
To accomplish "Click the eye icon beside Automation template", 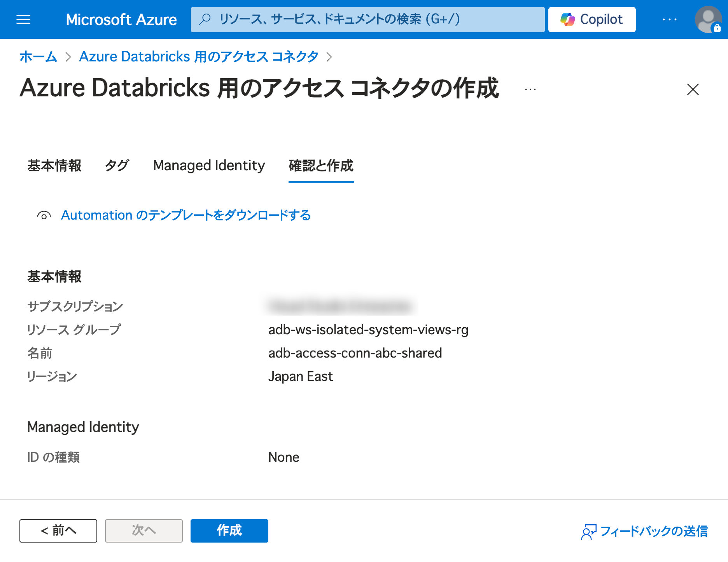I will 44,215.
